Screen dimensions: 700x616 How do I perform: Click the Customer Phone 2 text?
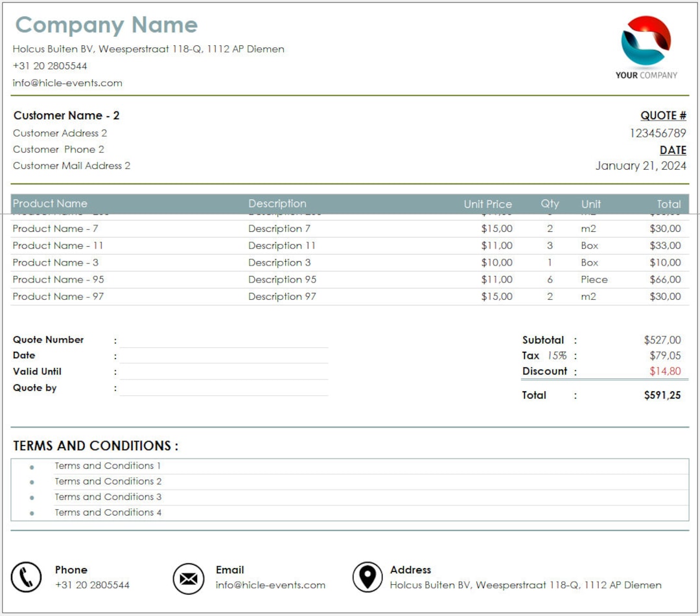click(x=58, y=150)
